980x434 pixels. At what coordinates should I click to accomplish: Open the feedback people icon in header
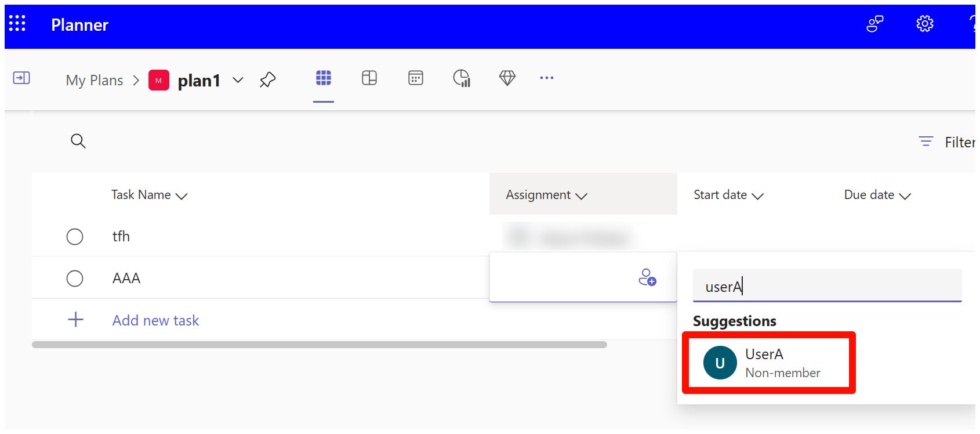[875, 24]
